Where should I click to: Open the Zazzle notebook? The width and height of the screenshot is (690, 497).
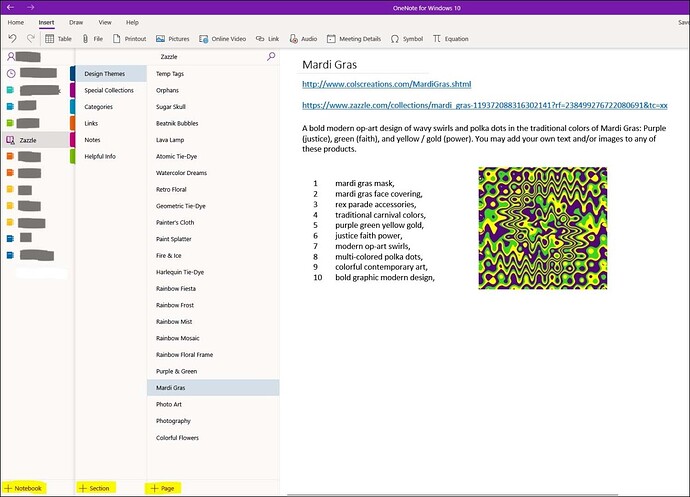coord(35,140)
